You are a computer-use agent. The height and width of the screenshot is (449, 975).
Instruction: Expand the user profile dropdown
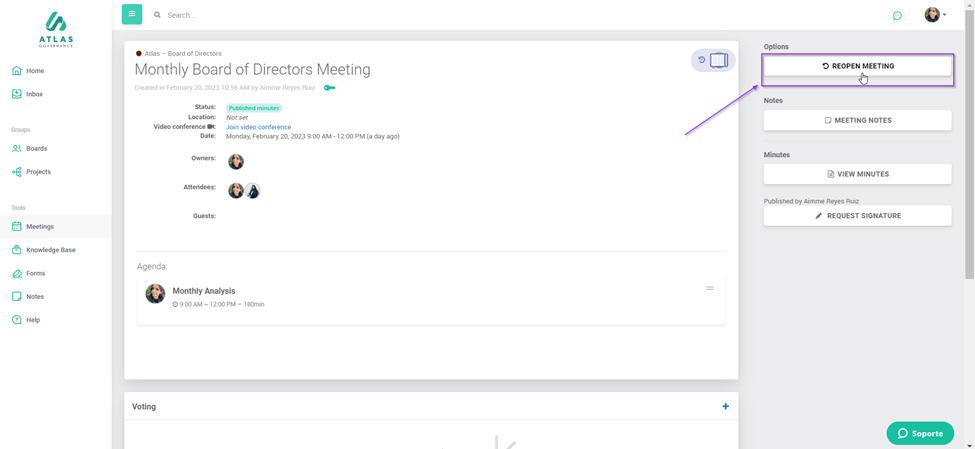935,15
